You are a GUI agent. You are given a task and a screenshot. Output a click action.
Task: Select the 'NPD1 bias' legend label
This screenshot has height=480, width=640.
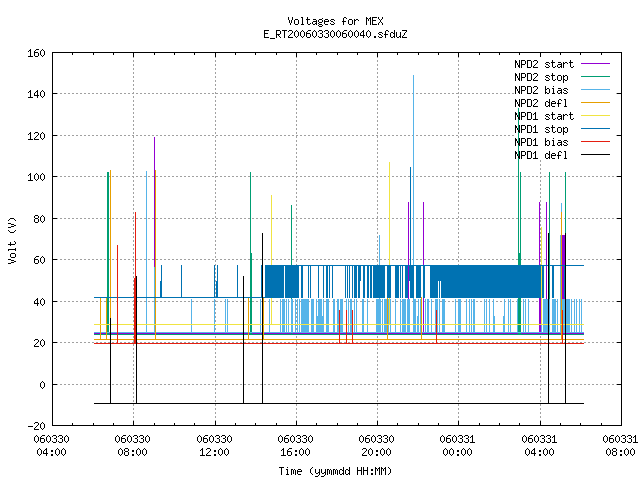point(541,142)
